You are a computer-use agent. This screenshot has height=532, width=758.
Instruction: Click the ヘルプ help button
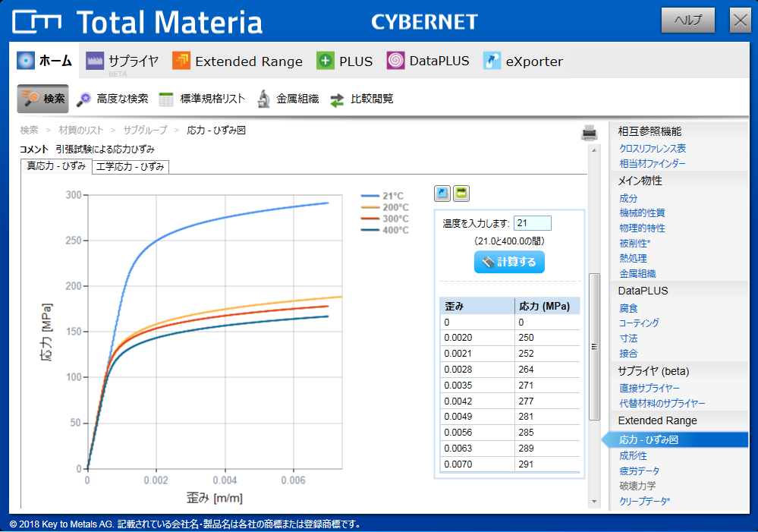(688, 20)
